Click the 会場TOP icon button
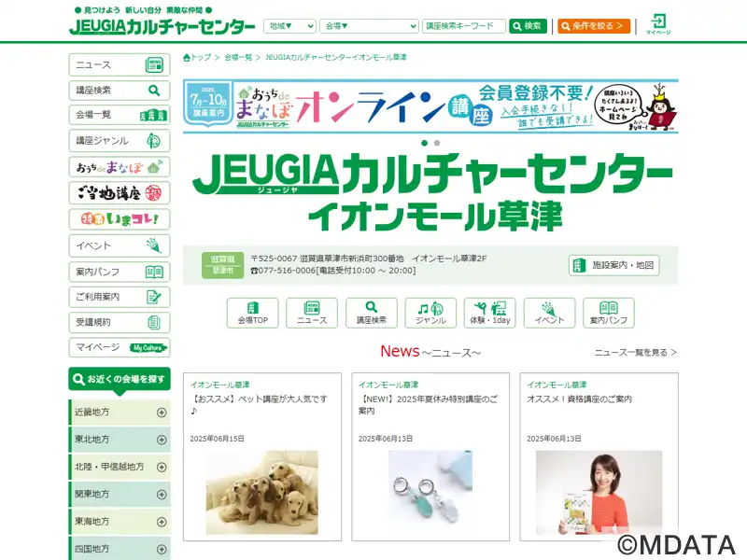The height and width of the screenshot is (560, 747). pyautogui.click(x=252, y=313)
